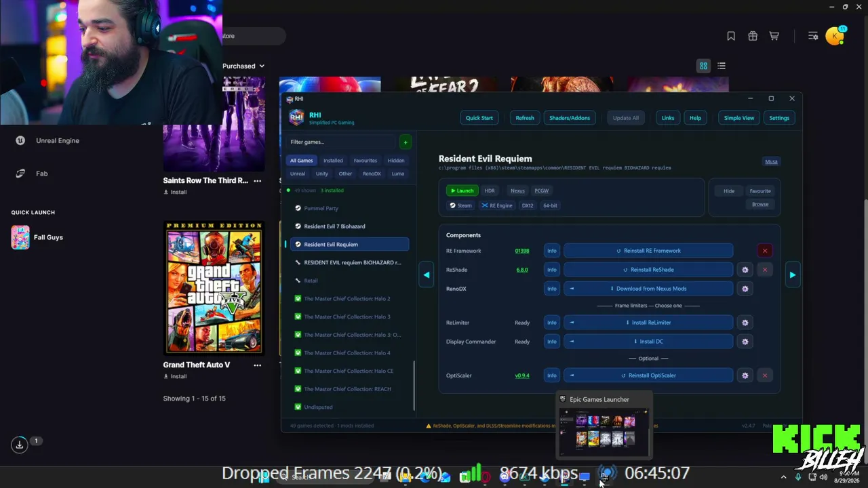Viewport: 868px width, 488px height.
Task: Click the RHI logo icon in header
Action: pos(296,118)
